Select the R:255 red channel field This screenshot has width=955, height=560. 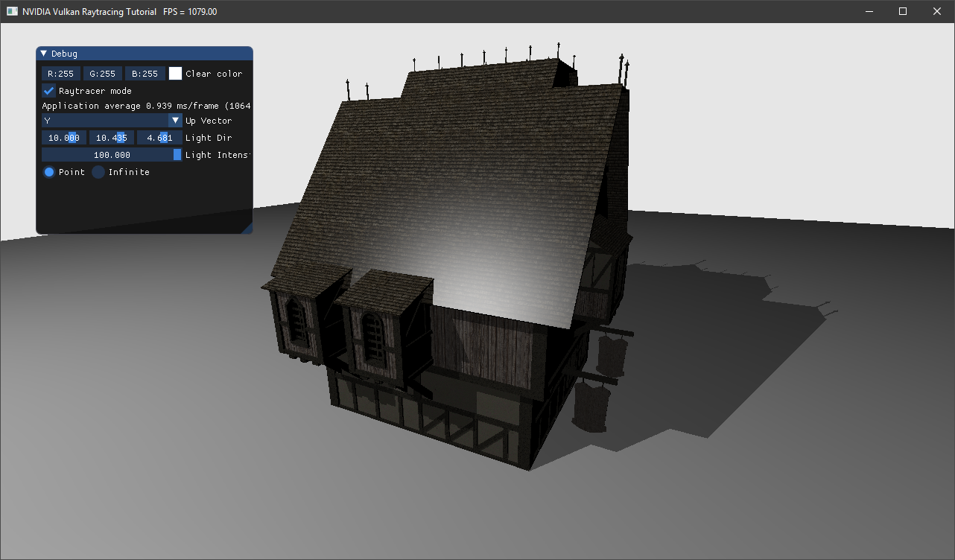pyautogui.click(x=60, y=74)
